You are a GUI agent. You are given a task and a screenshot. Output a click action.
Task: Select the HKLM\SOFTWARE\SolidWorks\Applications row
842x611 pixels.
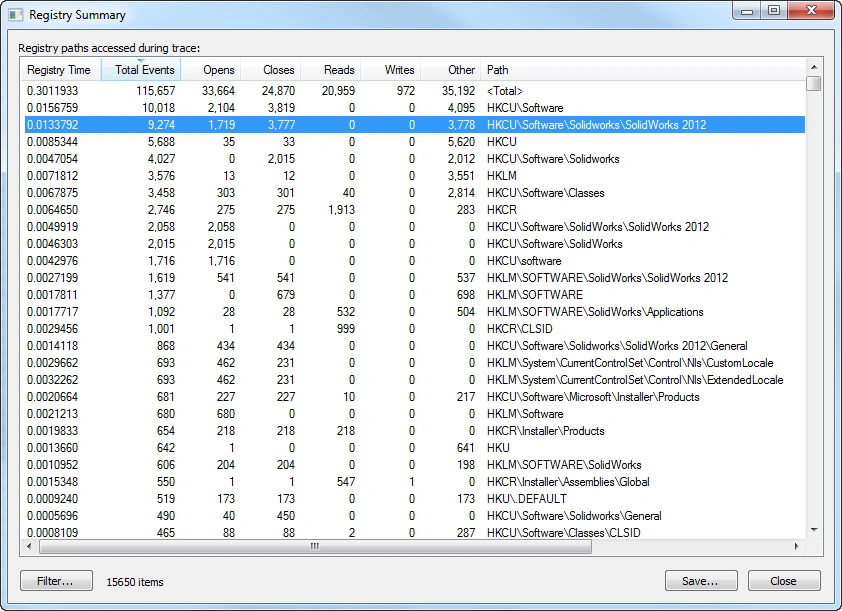415,312
